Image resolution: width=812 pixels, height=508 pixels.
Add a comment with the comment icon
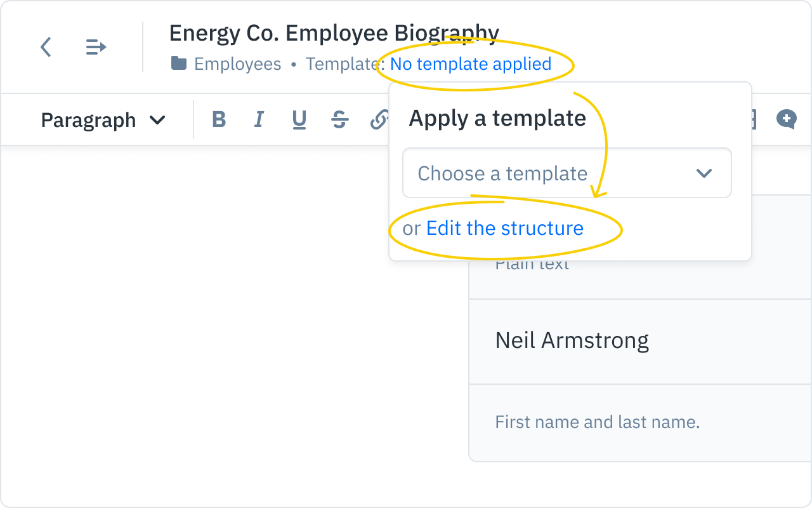[787, 119]
